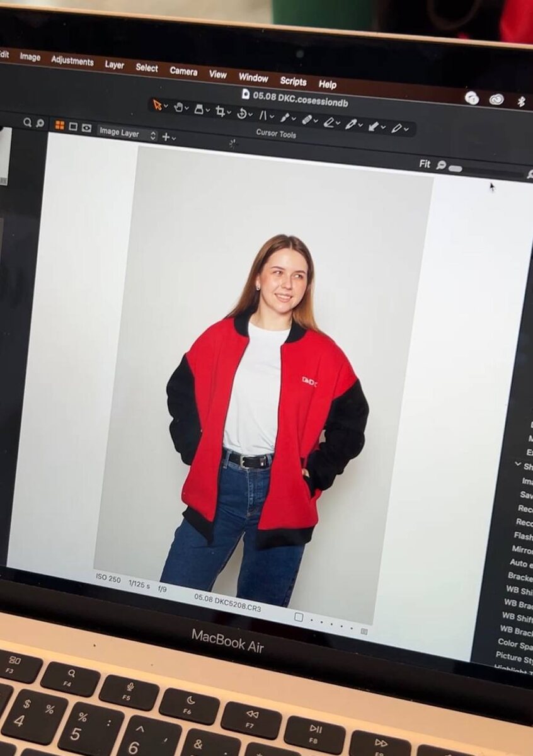Viewport: 533px width, 756px height.
Task: Select the orange pointer Select tool
Action: (157, 105)
